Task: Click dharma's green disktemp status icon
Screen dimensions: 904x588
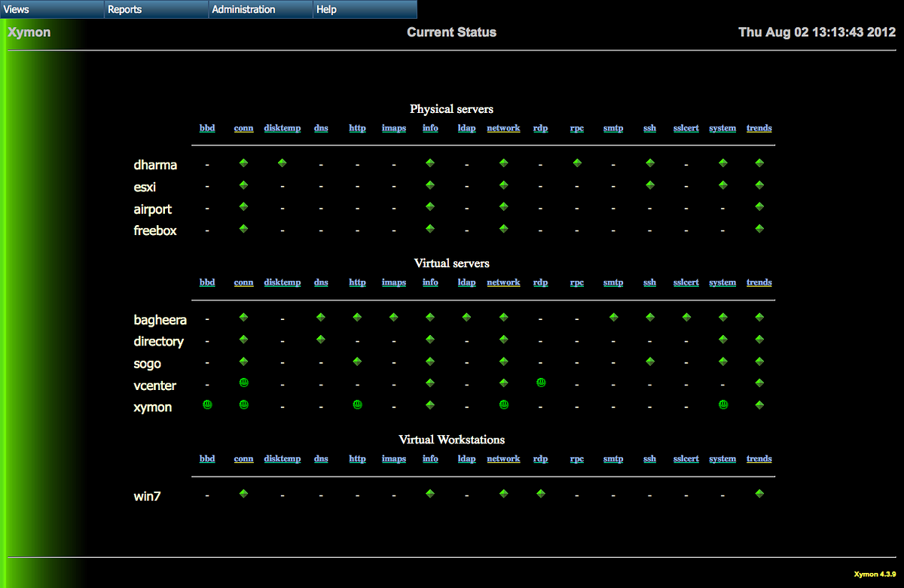Action: point(282,163)
